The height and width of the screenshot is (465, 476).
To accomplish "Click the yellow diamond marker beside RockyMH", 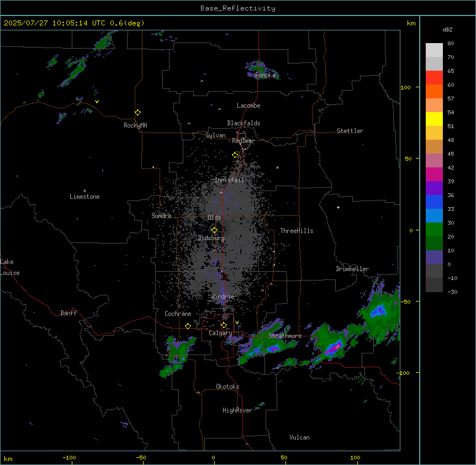I will tap(137, 112).
